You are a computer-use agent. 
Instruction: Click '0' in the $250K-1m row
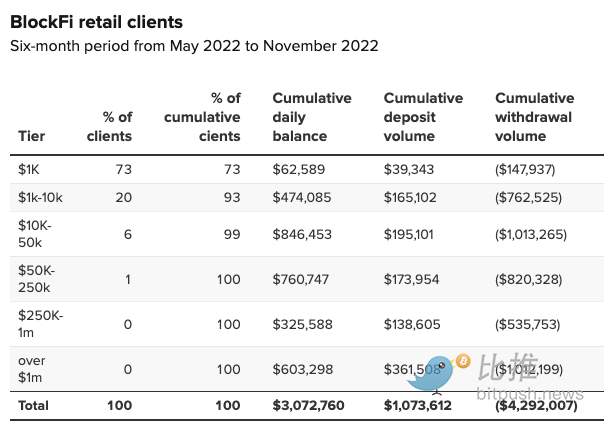click(x=128, y=325)
